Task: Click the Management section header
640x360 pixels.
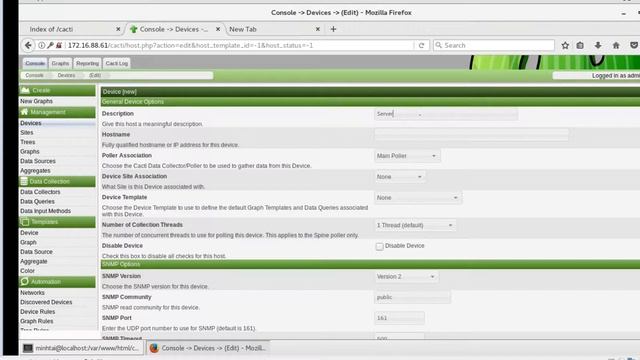Action: [x=57, y=112]
